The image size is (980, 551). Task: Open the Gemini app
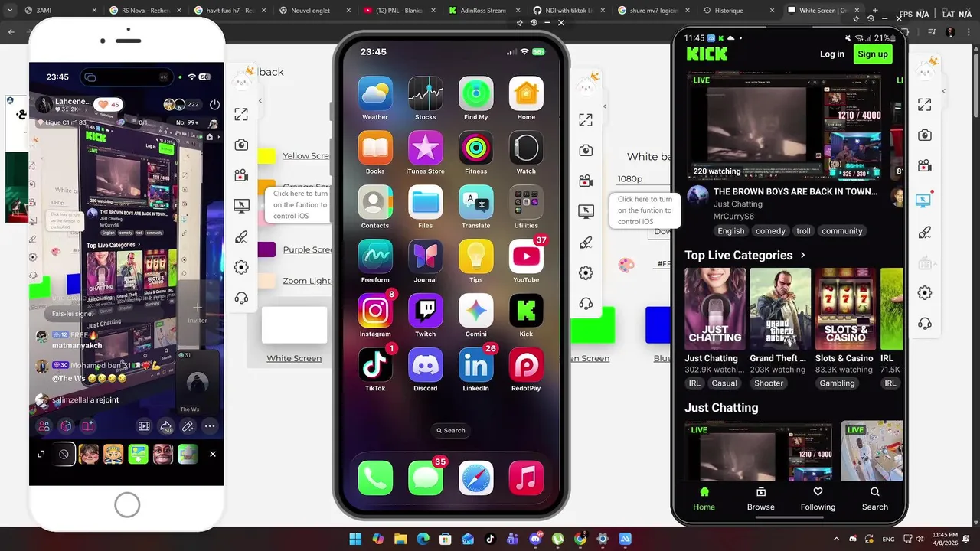[476, 311]
